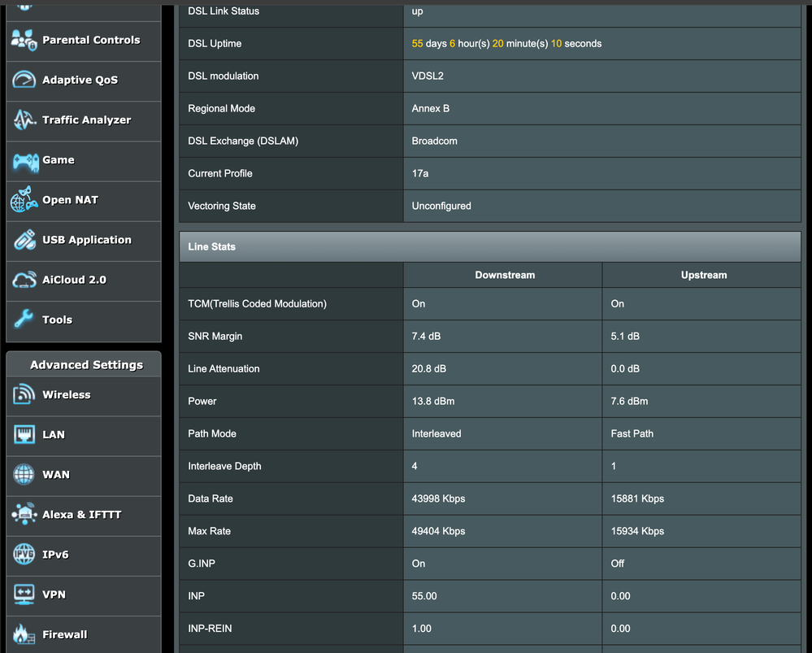Click the Firewall flame icon
The image size is (812, 653).
24,634
